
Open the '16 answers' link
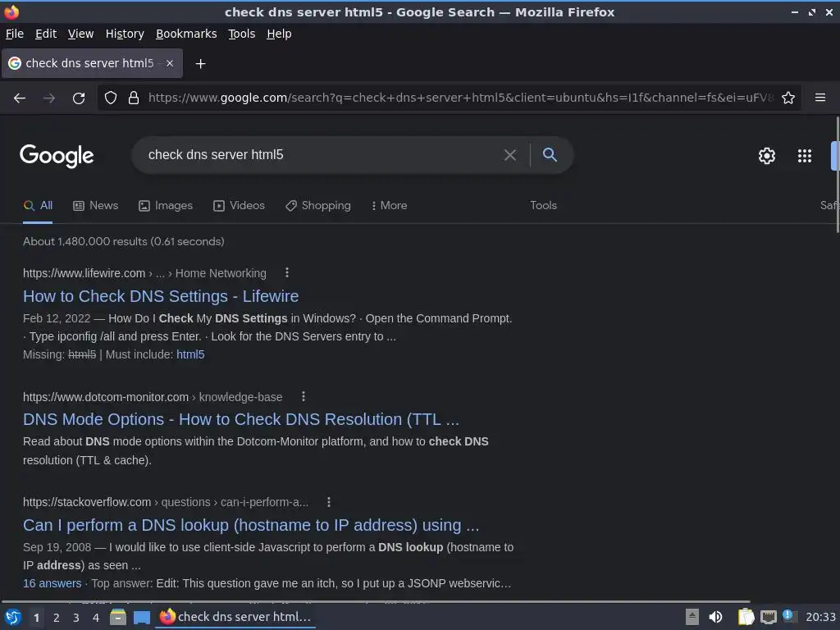tap(52, 583)
